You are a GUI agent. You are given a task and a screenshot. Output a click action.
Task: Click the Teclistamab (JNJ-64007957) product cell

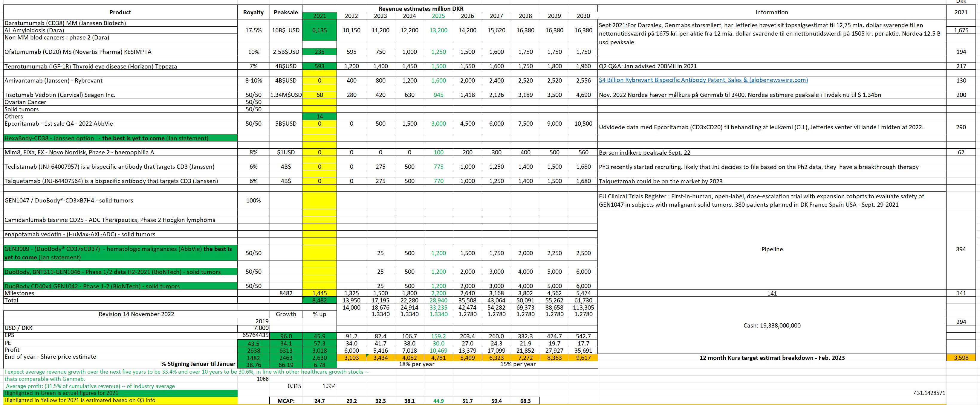[x=120, y=167]
